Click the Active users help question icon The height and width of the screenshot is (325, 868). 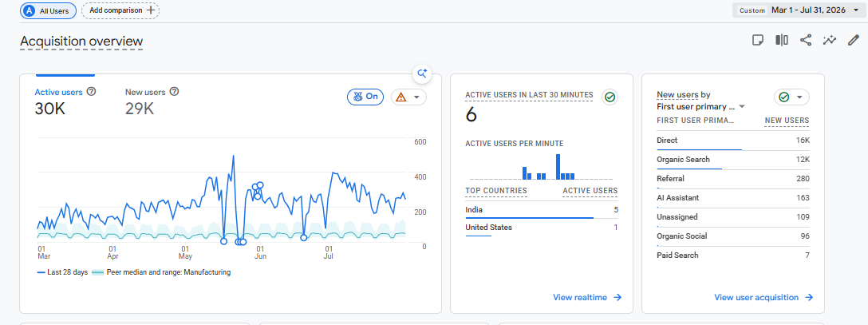(91, 91)
